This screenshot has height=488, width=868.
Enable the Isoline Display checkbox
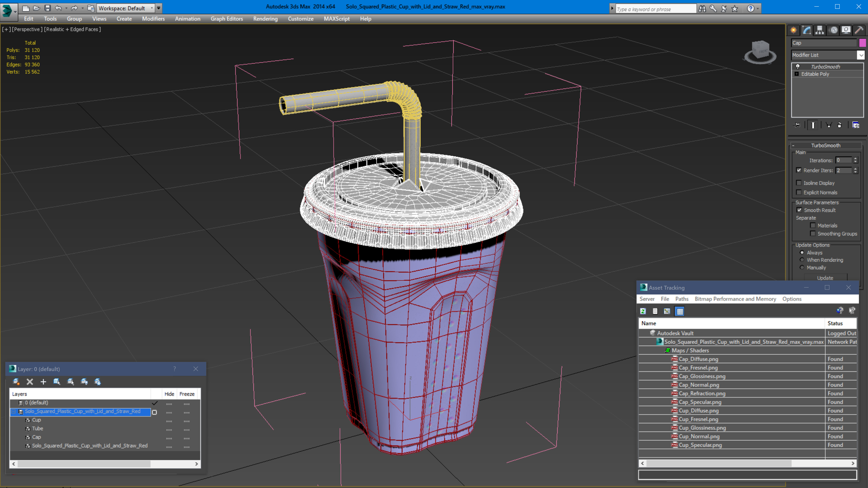799,183
